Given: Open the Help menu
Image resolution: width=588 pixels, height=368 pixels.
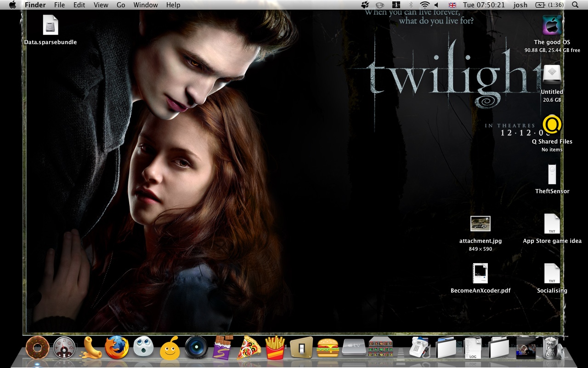Looking at the screenshot, I should pyautogui.click(x=173, y=5).
